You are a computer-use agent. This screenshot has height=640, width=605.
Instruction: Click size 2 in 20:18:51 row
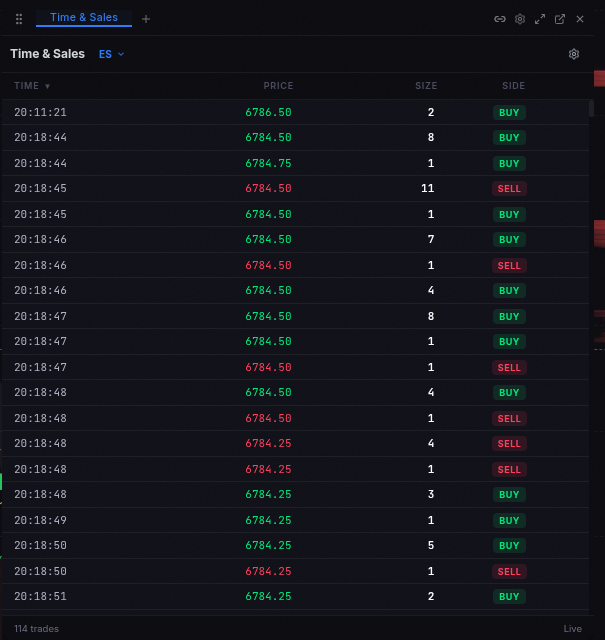pos(431,596)
